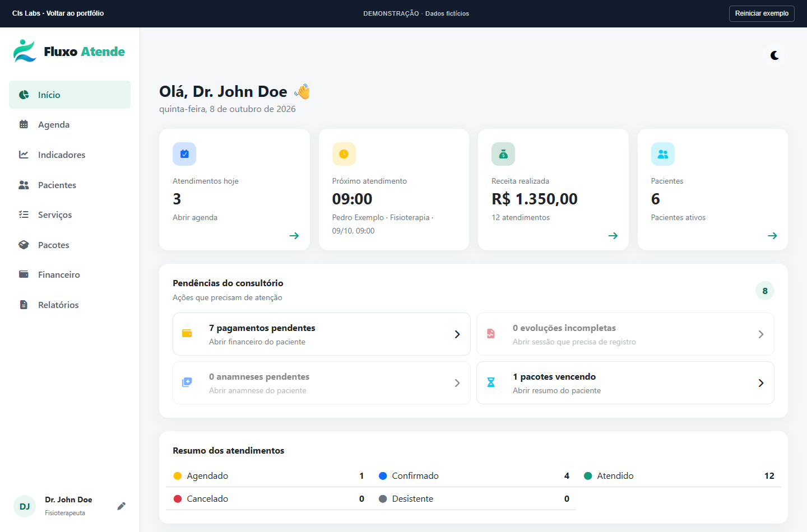Select Pacientes in the sidebar

(69, 185)
